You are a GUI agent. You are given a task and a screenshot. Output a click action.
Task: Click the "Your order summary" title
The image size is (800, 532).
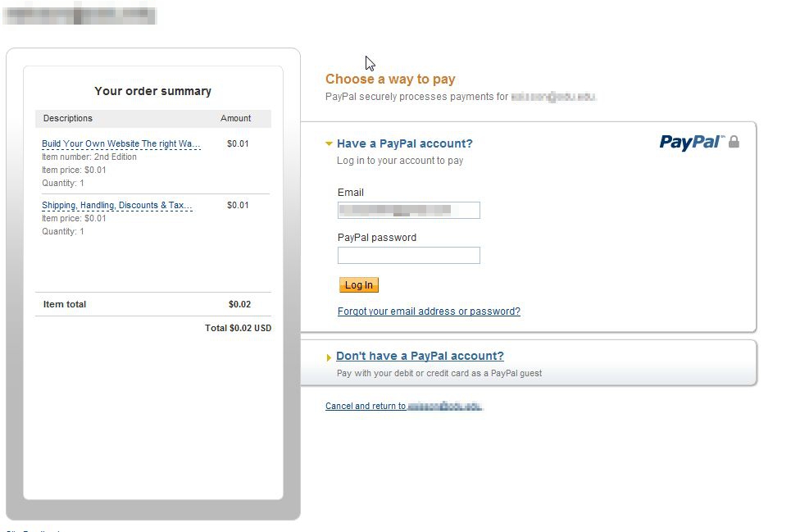point(152,91)
